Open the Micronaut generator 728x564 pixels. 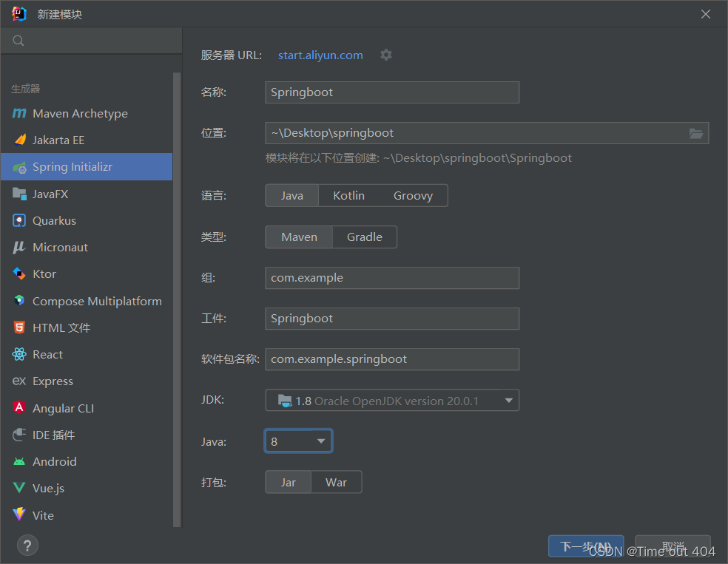pyautogui.click(x=61, y=247)
